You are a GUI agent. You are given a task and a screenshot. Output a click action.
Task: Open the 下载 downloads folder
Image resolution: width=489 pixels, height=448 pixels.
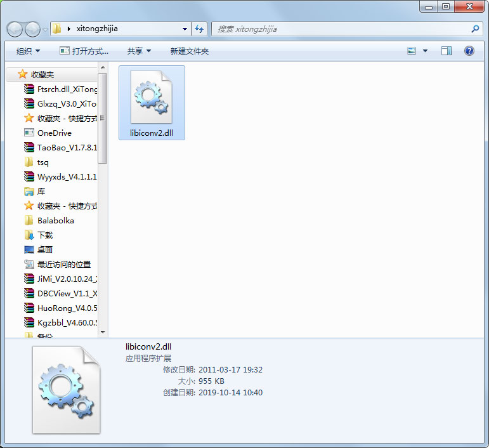[x=45, y=235]
